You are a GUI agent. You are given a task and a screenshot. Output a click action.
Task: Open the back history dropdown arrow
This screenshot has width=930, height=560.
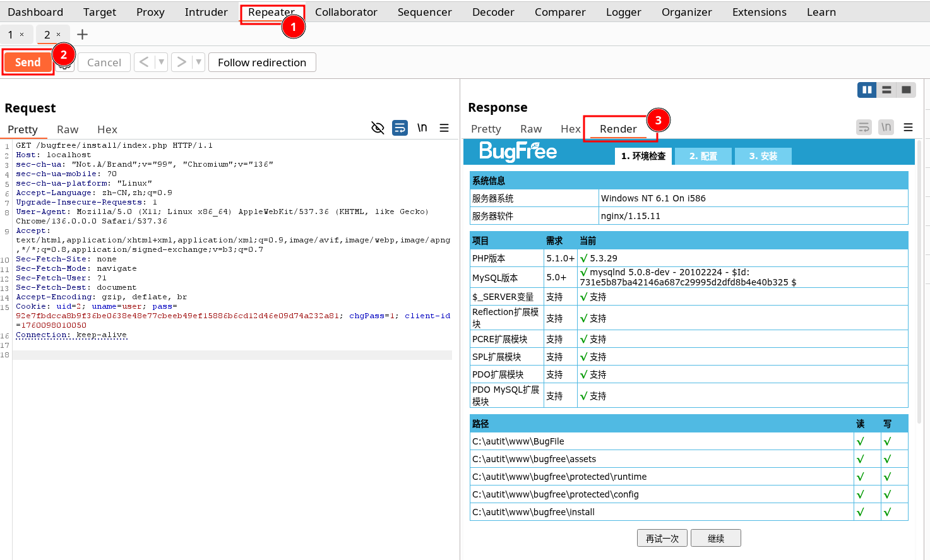pos(161,62)
